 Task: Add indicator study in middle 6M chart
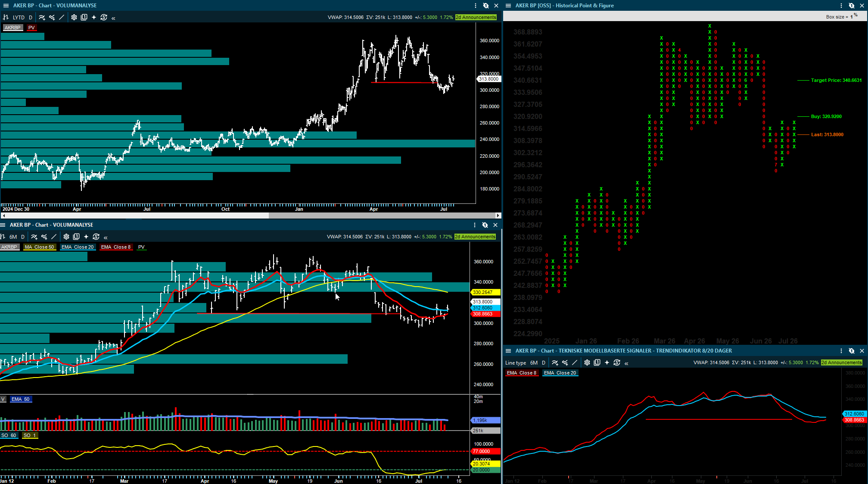tap(34, 237)
